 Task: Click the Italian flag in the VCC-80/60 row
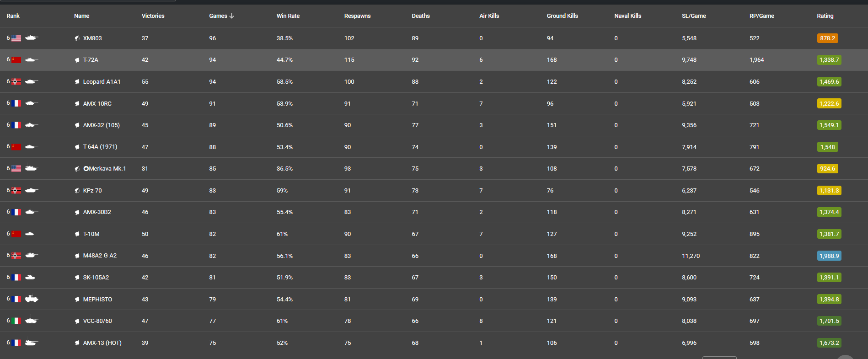(16, 321)
